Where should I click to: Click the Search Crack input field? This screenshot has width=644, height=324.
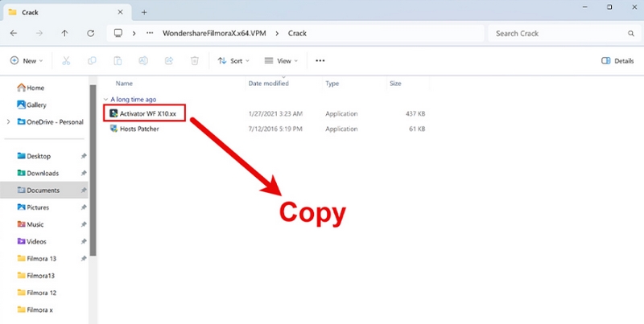pyautogui.click(x=555, y=34)
